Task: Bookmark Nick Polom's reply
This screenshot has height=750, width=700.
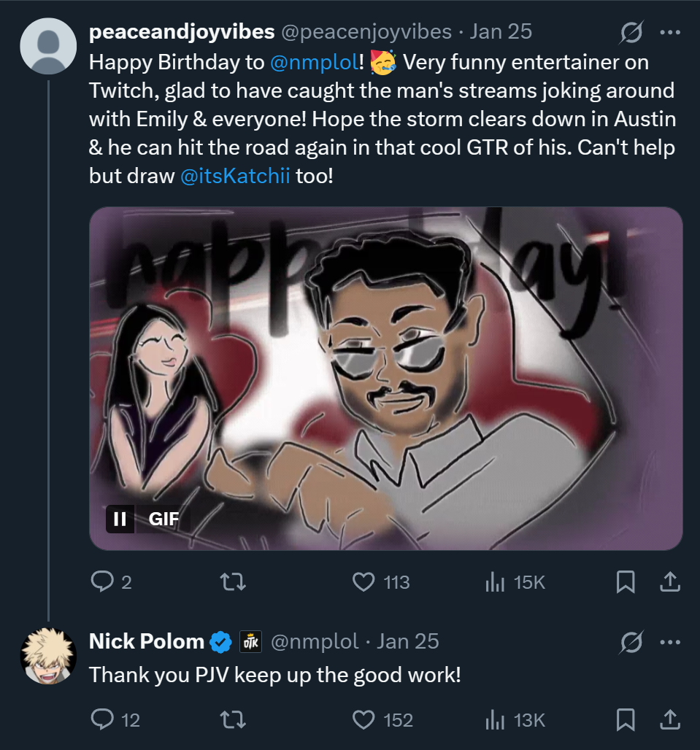Action: [626, 720]
